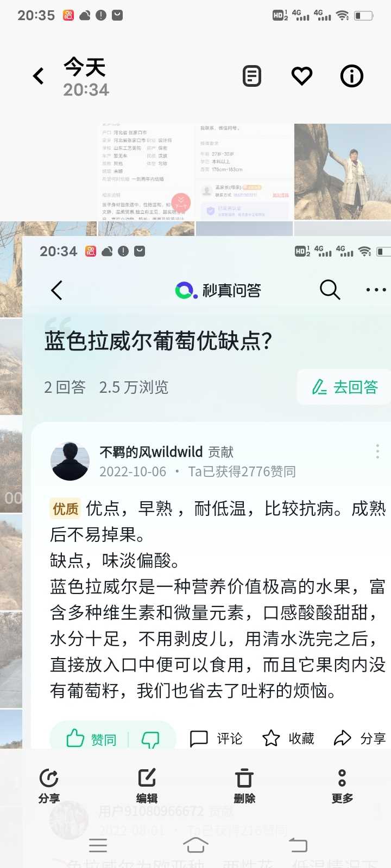The image size is (391, 868).
Task: Go back using the top-left arrow
Action: tap(39, 76)
